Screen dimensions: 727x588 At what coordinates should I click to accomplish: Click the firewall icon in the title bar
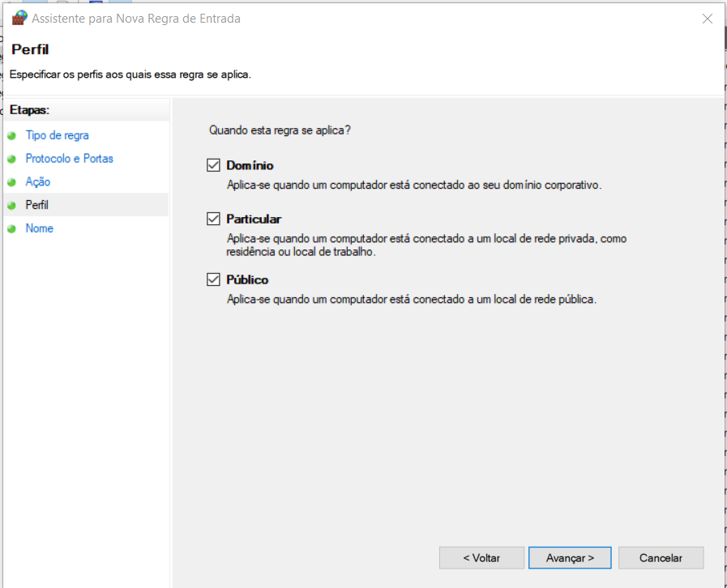(19, 18)
